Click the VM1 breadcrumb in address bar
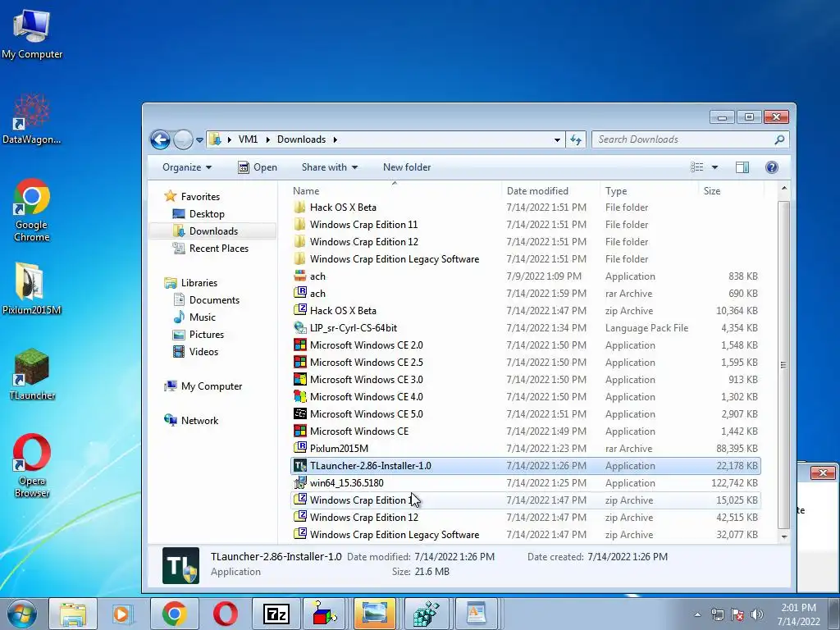Viewport: 840px width, 630px height. pyautogui.click(x=248, y=139)
